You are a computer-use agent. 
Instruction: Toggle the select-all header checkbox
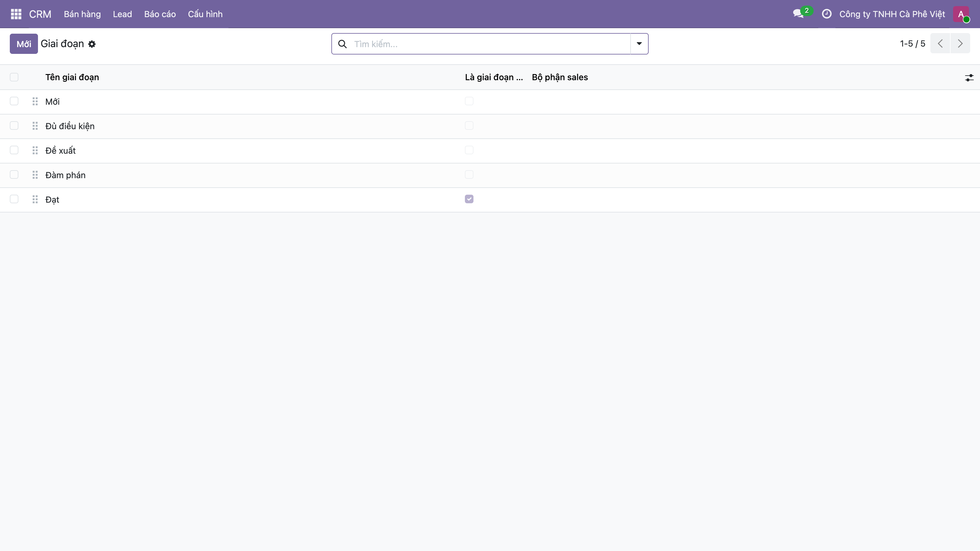[14, 77]
